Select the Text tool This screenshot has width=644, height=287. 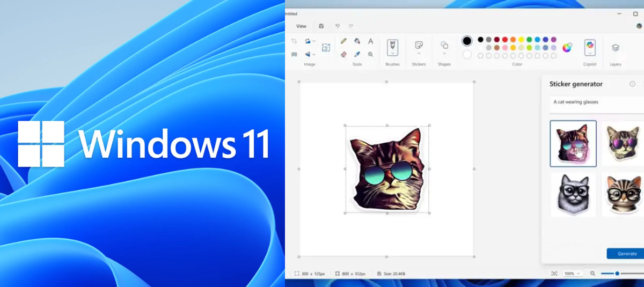370,41
